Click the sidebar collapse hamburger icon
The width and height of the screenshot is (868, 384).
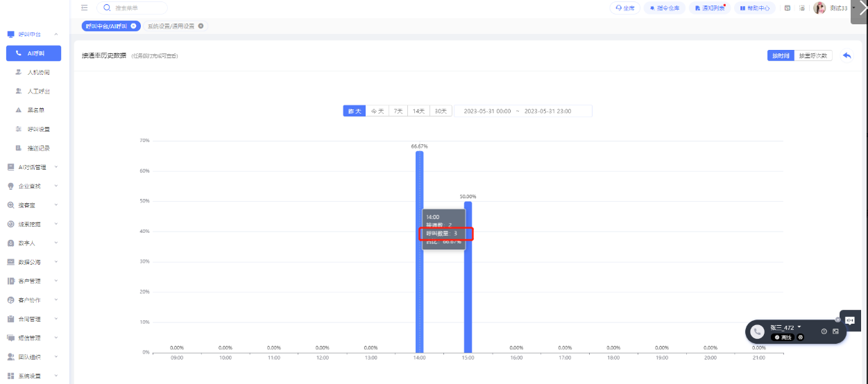pos(84,8)
